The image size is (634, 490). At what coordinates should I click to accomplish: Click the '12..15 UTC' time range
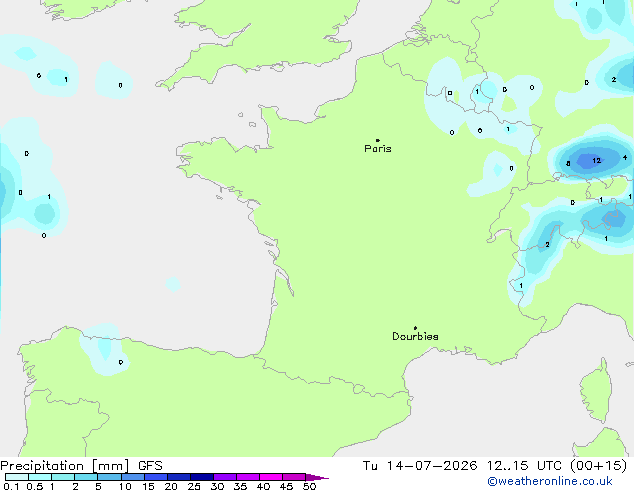point(524,466)
